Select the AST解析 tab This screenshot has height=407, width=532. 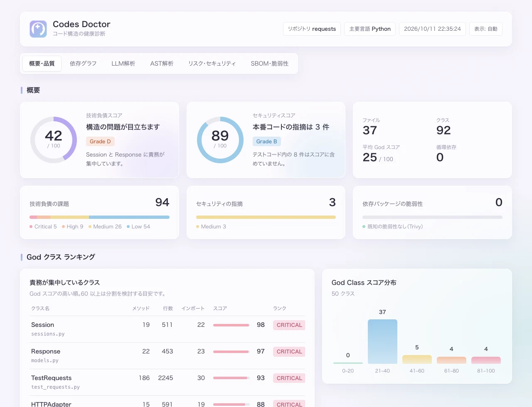pyautogui.click(x=162, y=64)
